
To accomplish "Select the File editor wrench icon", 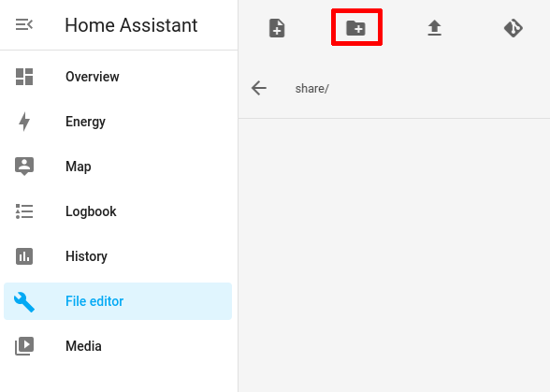I will coord(24,301).
